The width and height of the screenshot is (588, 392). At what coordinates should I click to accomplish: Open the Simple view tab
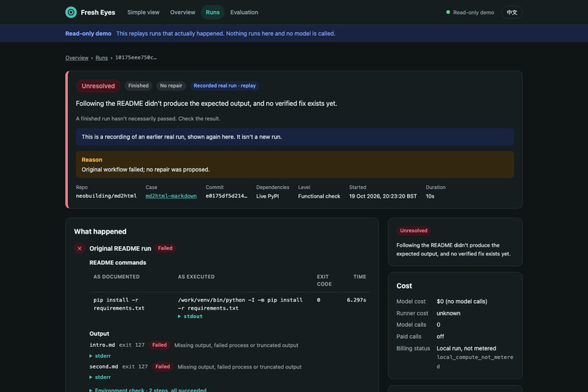[x=143, y=12]
